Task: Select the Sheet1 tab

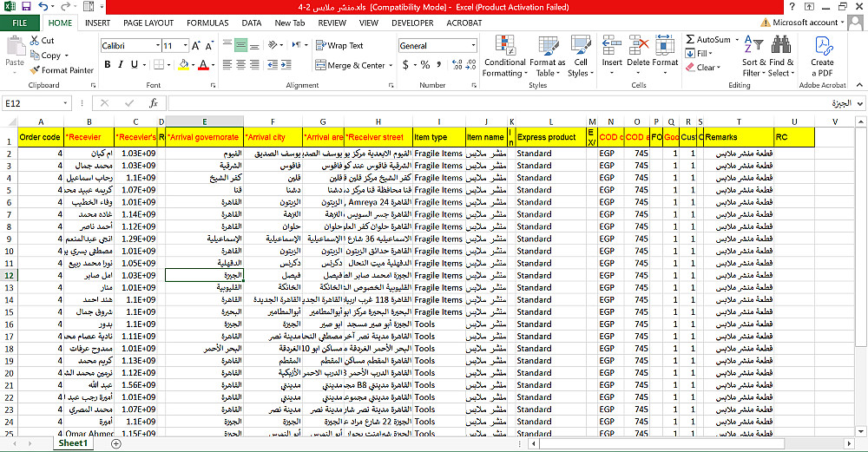Action: (73, 443)
